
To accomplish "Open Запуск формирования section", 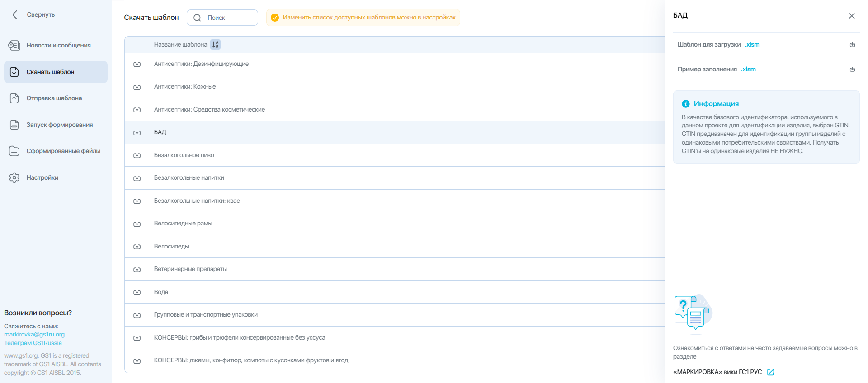I will (x=56, y=125).
